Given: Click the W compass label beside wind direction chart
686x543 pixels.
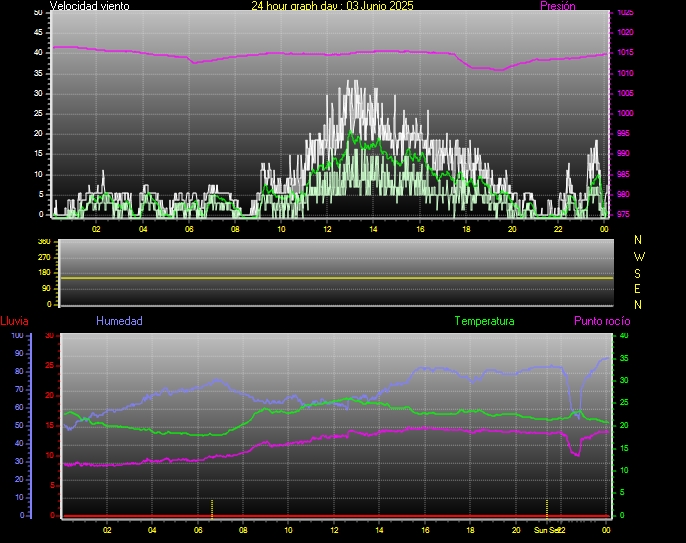Looking at the screenshot, I should 639,256.
